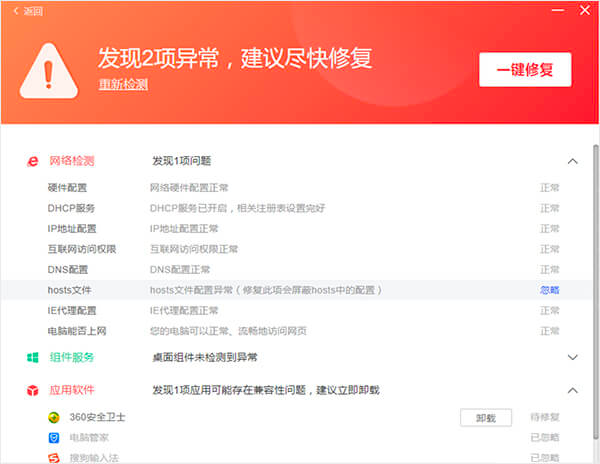
Task: Select the 应用软件 section title
Action: [72, 391]
